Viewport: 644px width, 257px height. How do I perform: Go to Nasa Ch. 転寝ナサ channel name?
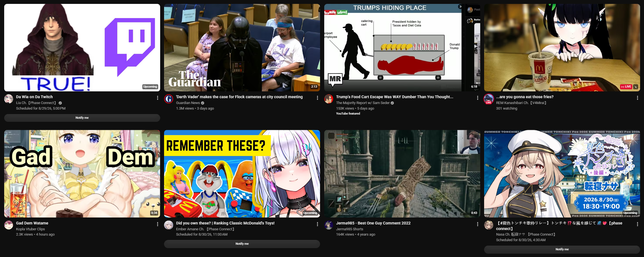coord(526,234)
